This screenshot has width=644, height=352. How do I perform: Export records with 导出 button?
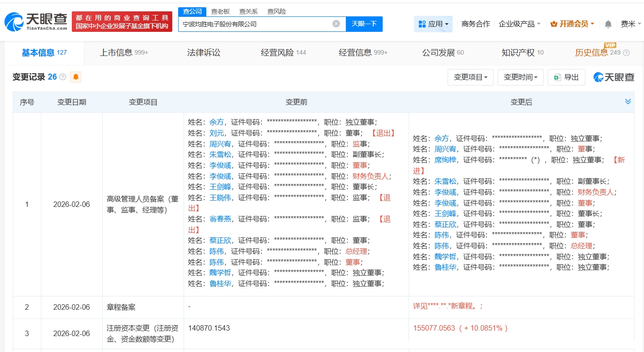[x=566, y=77]
